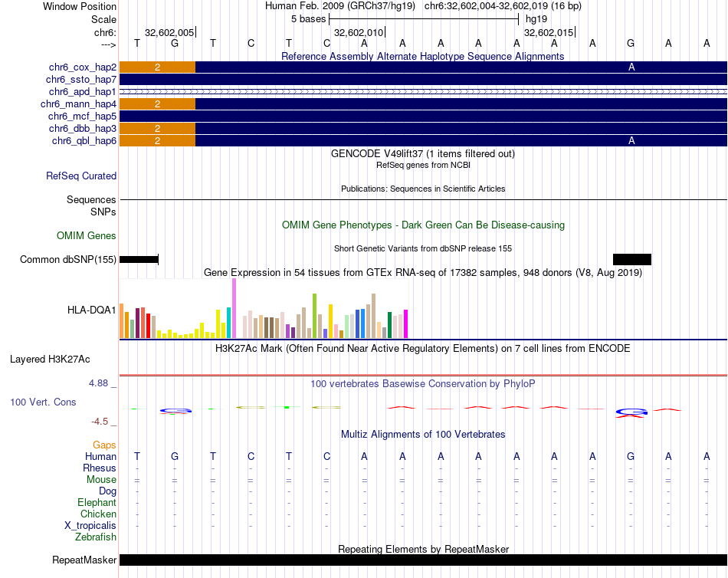Screen dimensions: 728x578
Task: Click the 32,602,005 ruler position
Action: pos(169,32)
